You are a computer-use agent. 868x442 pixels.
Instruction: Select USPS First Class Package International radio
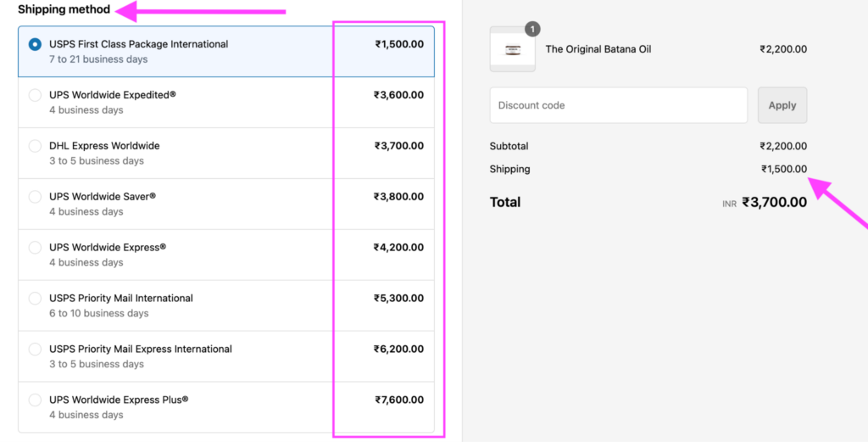coord(35,44)
